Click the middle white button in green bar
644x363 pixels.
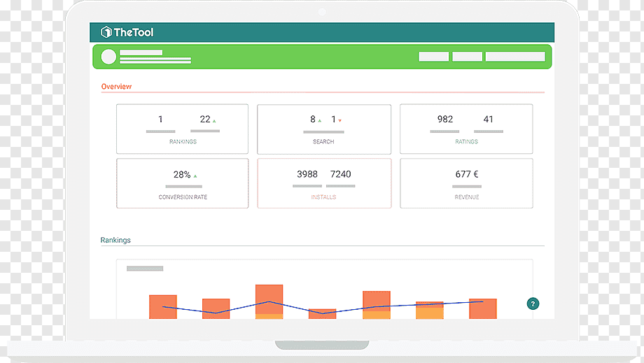468,57
